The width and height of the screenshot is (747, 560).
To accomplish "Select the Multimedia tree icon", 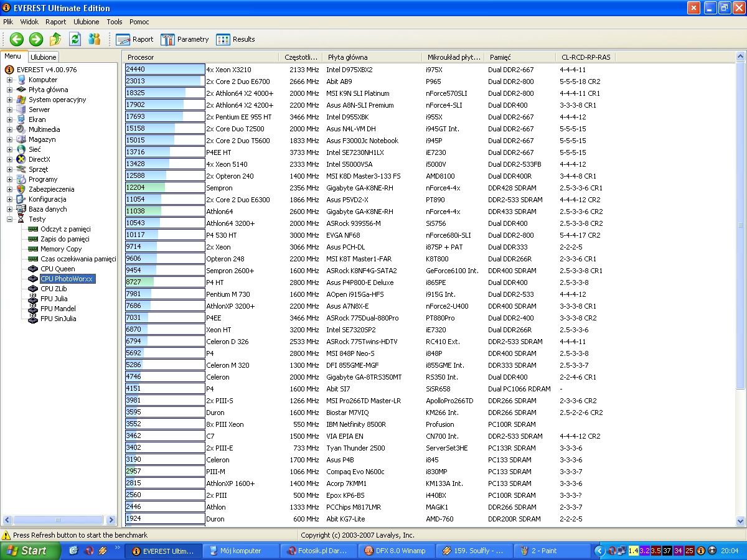I will click(22, 129).
